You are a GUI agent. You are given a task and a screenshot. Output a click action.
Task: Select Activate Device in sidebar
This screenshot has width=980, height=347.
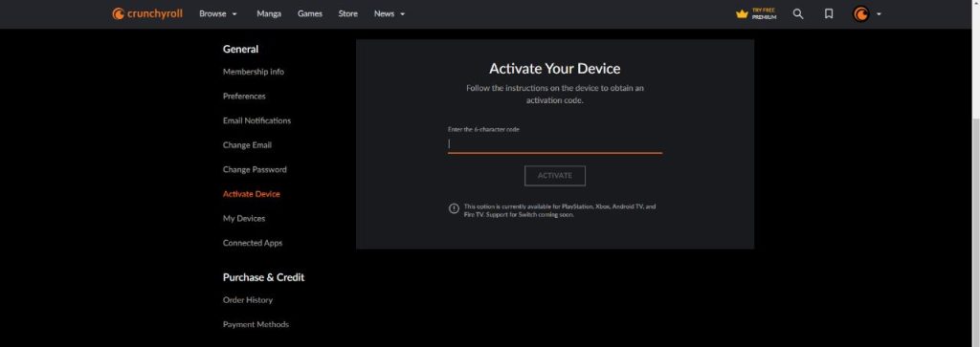252,194
